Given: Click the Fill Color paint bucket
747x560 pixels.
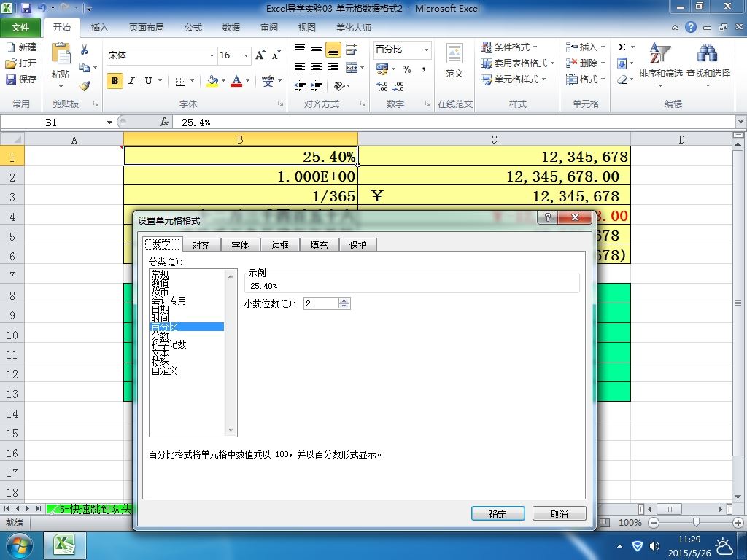Looking at the screenshot, I should 212,81.
